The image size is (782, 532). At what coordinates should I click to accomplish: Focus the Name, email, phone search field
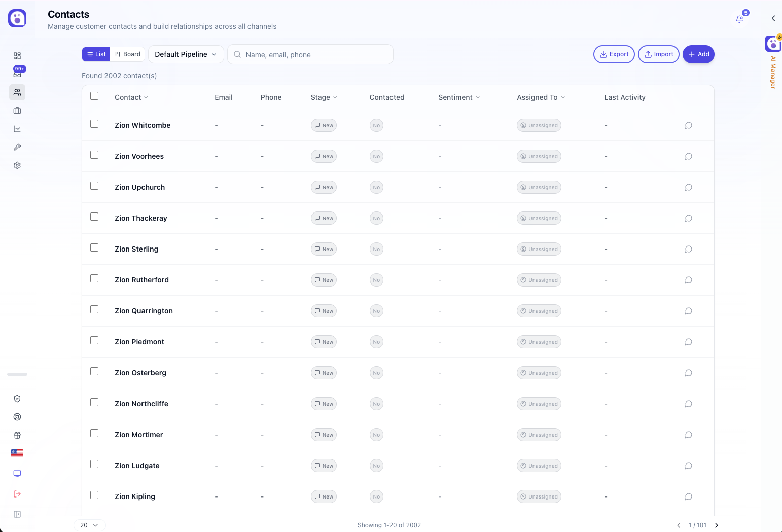pos(310,54)
